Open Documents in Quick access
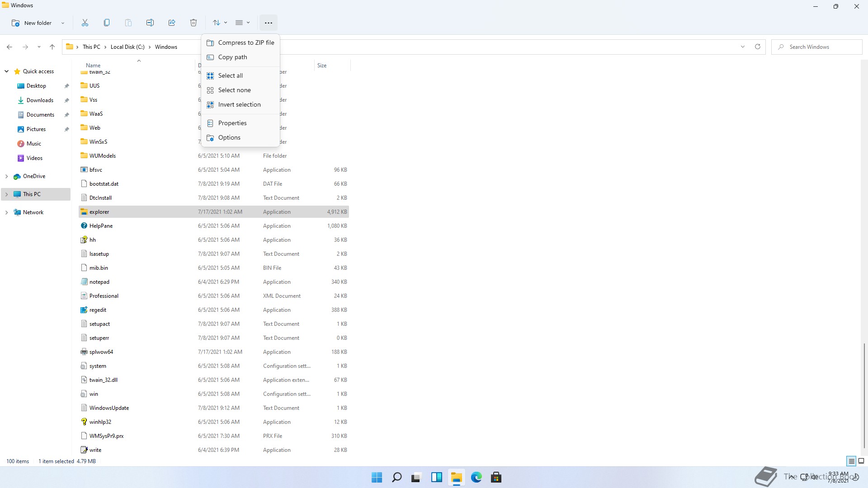This screenshot has height=488, width=868. [40, 115]
